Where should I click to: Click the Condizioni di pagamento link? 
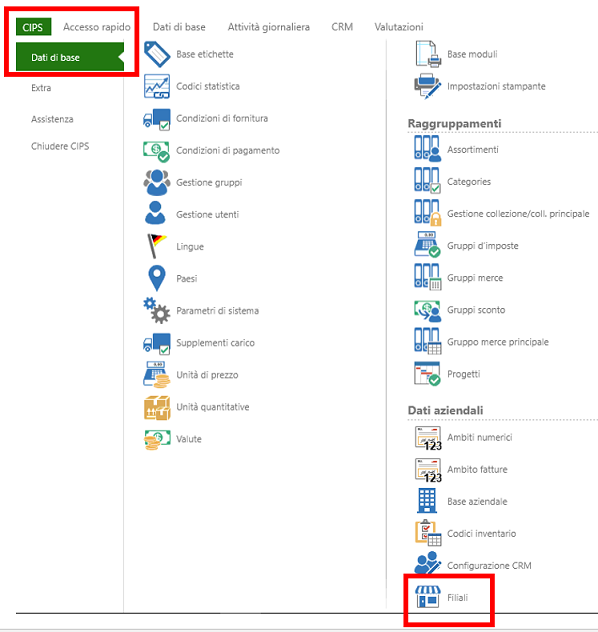[x=228, y=150]
